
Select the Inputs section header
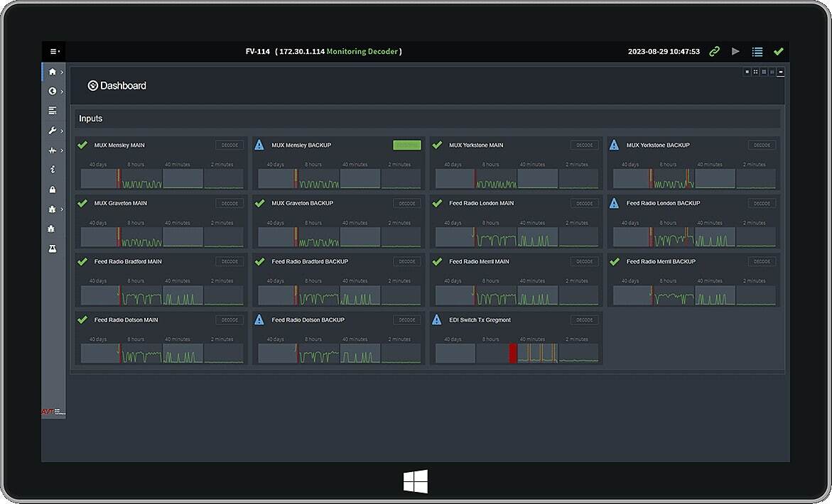point(90,119)
